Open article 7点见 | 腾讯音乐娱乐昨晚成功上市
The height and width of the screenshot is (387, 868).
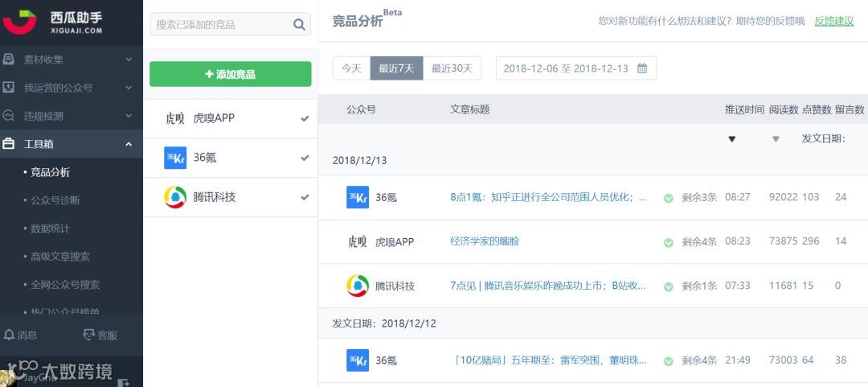(x=548, y=286)
